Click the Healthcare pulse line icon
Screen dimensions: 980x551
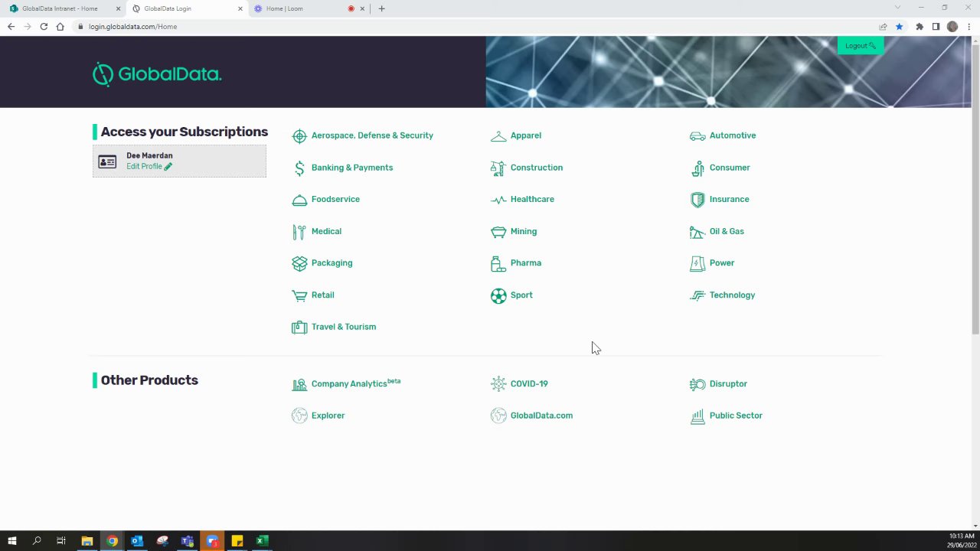click(x=498, y=200)
